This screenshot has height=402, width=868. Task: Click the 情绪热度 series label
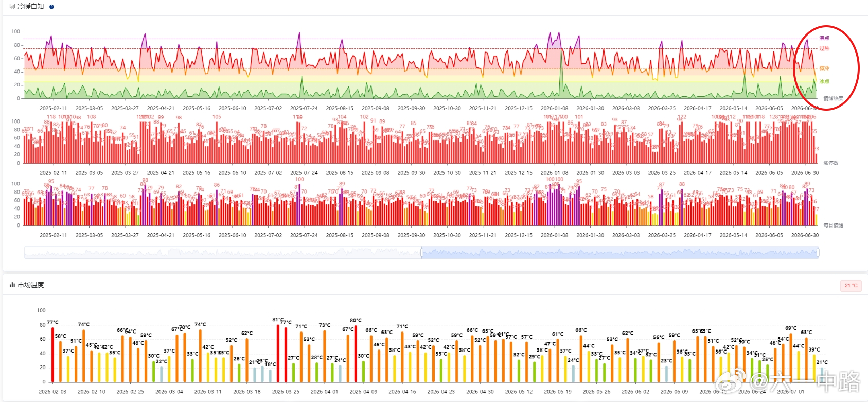pos(833,98)
